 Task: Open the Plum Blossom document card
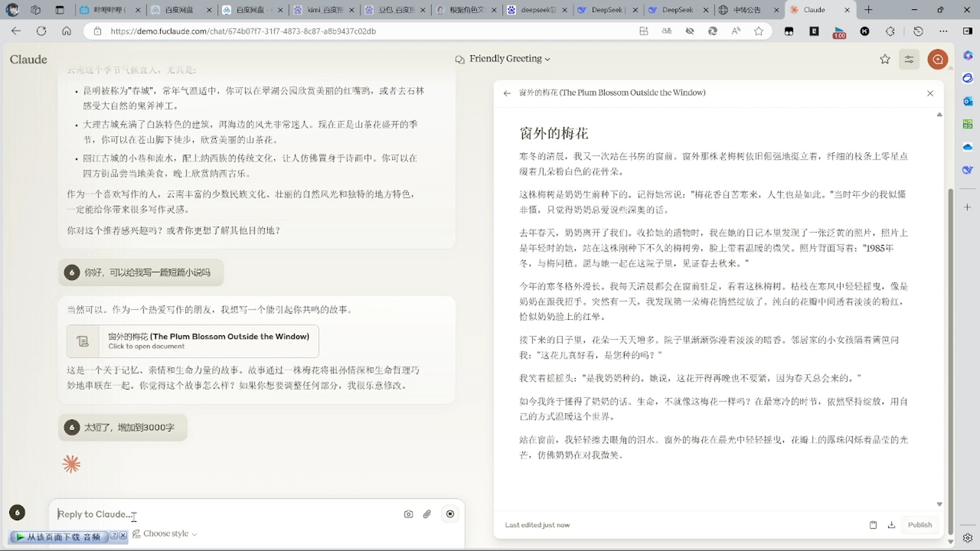coord(192,341)
